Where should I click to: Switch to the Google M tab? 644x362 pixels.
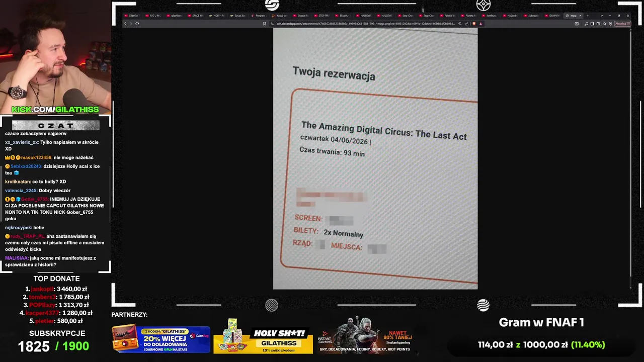pyautogui.click(x=301, y=16)
